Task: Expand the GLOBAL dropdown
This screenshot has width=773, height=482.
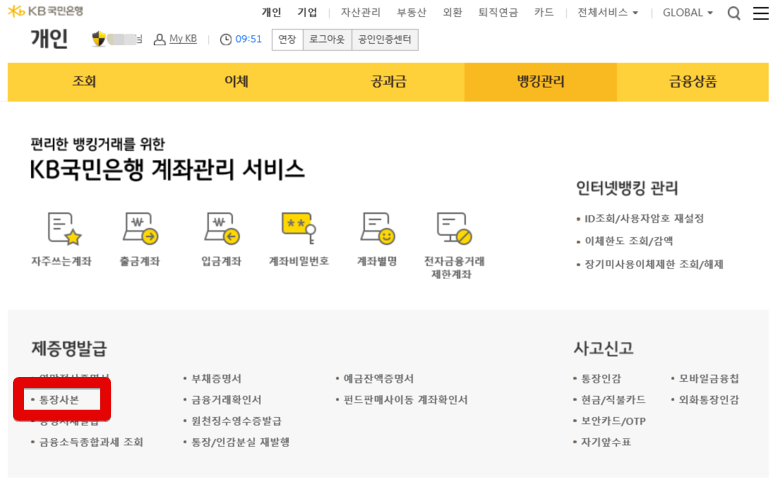Action: point(688,12)
